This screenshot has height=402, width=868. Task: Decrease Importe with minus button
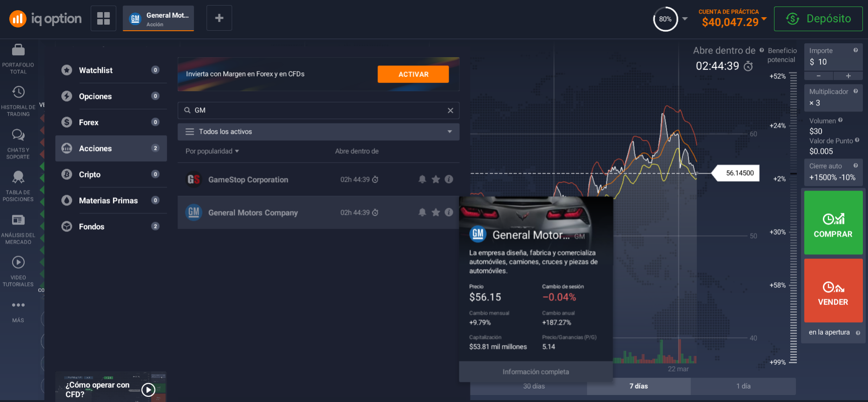click(818, 76)
